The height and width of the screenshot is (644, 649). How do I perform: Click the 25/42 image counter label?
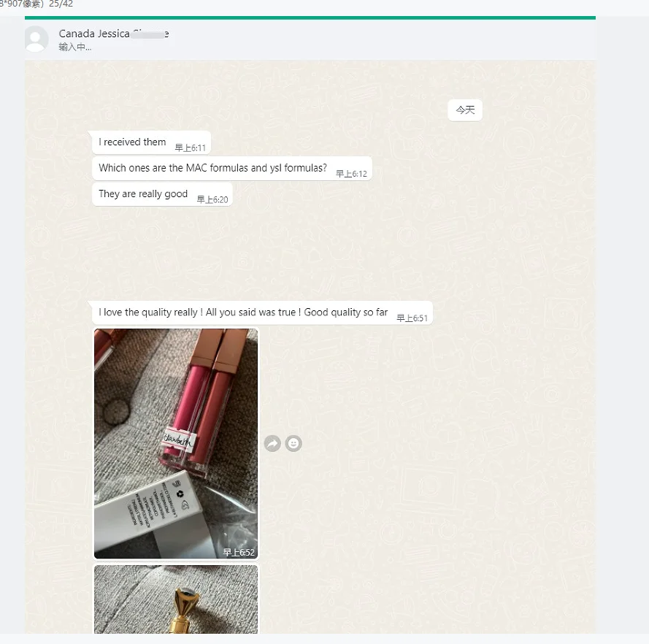click(x=61, y=4)
